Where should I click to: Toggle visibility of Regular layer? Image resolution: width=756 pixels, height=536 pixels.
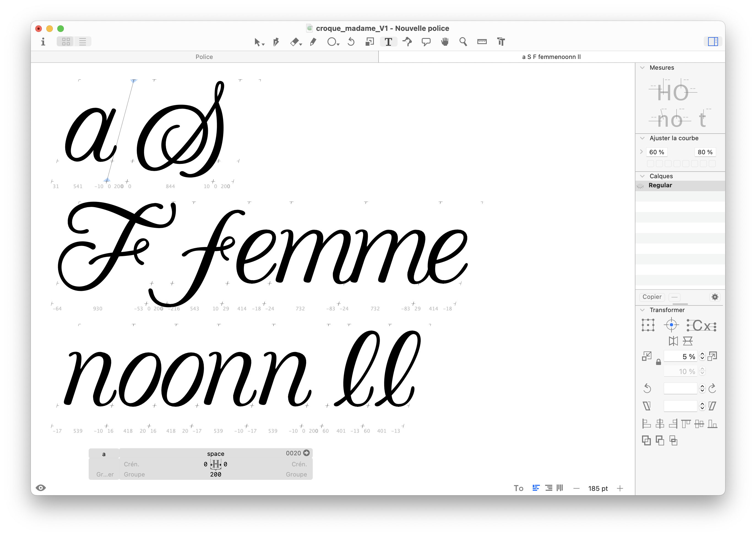tap(640, 186)
